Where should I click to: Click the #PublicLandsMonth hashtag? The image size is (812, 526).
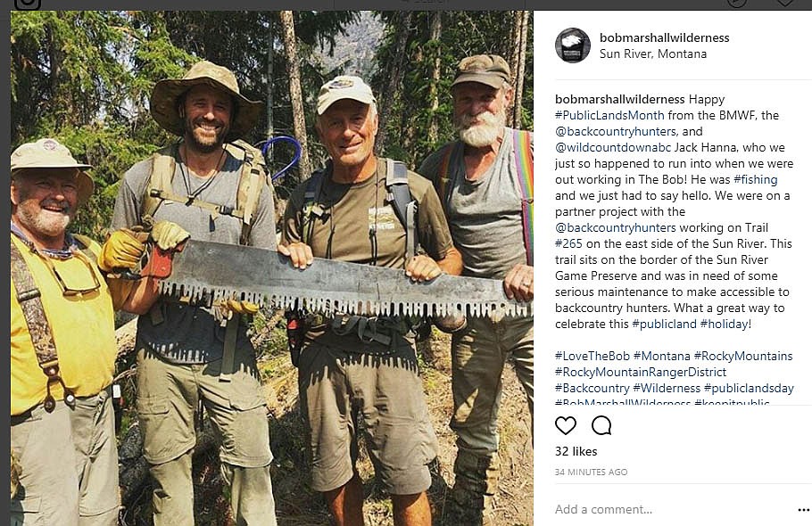tap(606, 115)
